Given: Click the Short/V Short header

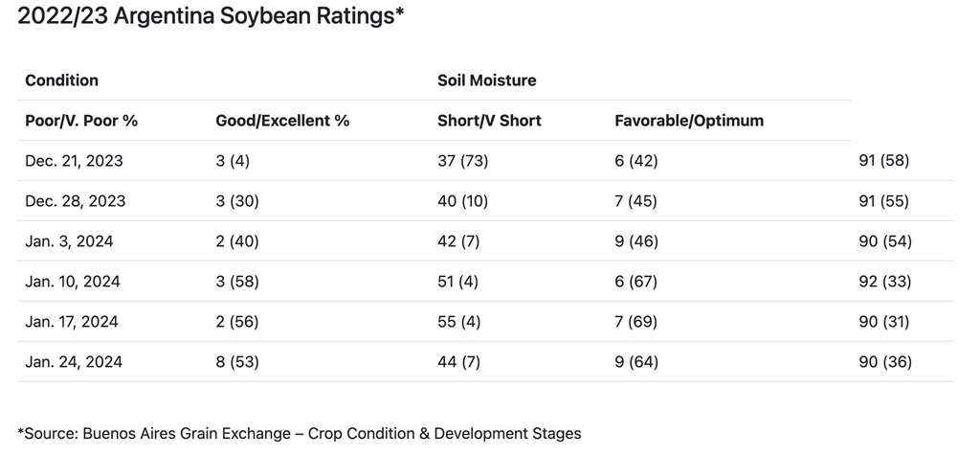Looking at the screenshot, I should coord(489,121).
